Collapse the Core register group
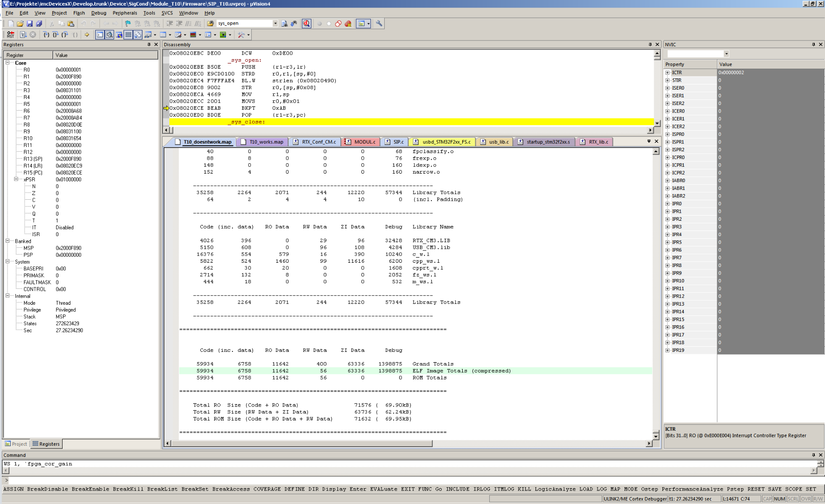Viewport: 825px width, 504px height. 7,63
